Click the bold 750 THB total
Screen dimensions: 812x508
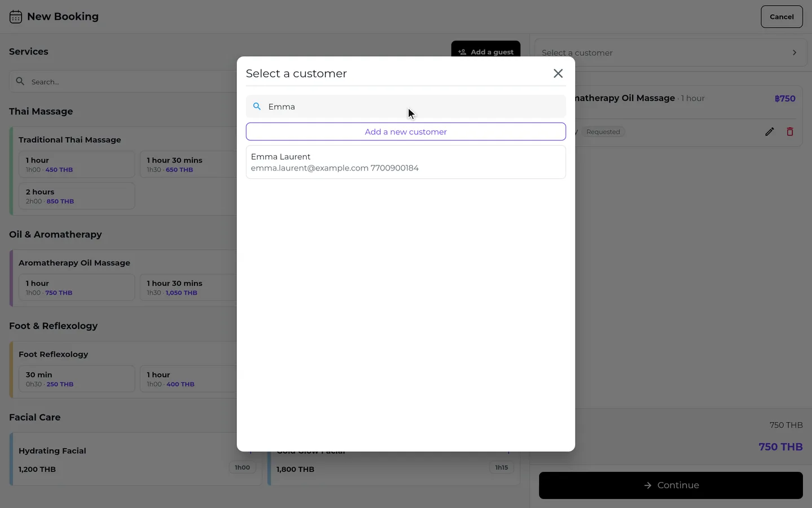(780, 447)
